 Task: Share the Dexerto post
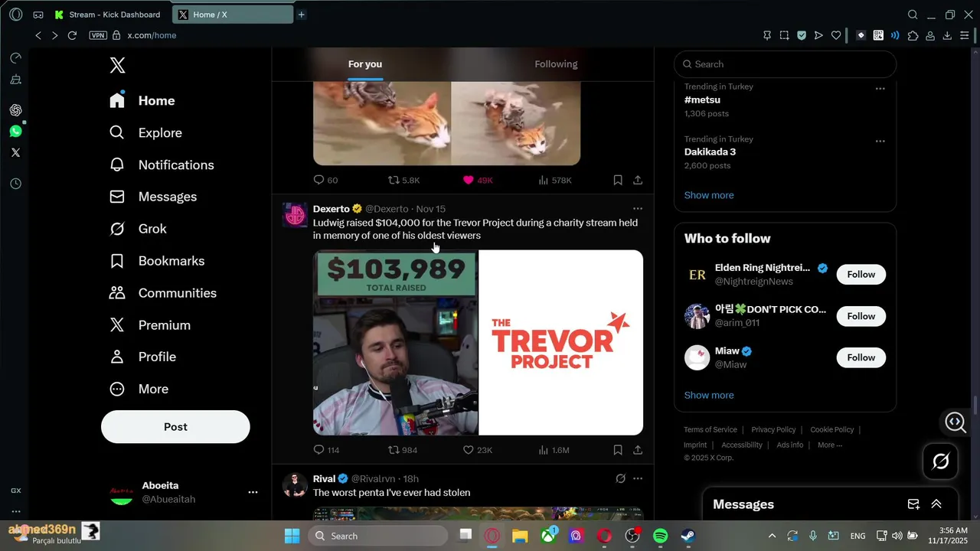coord(638,450)
